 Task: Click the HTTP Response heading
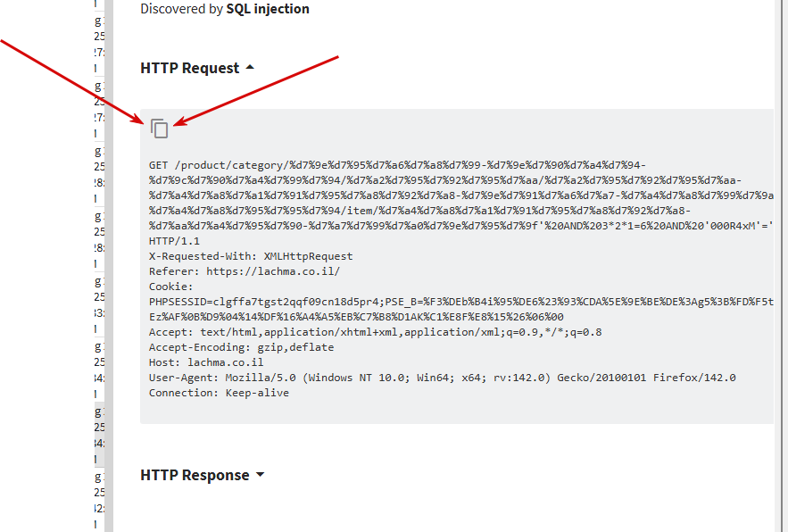(195, 475)
